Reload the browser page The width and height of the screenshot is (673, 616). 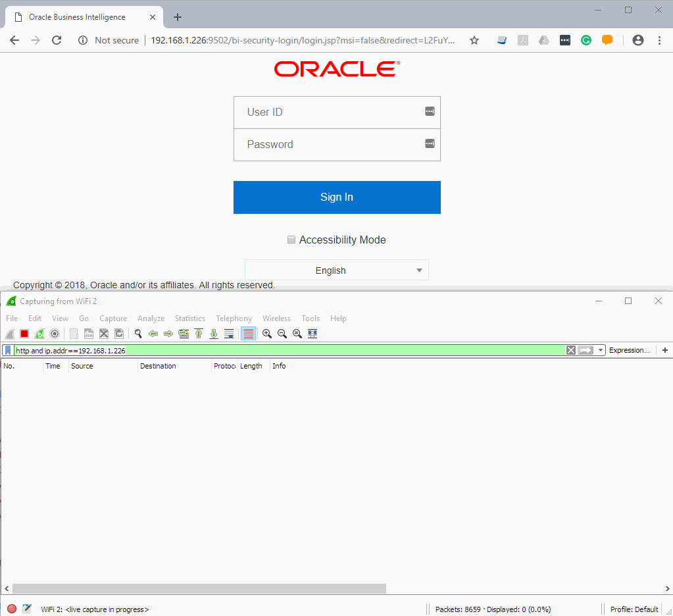pos(57,40)
